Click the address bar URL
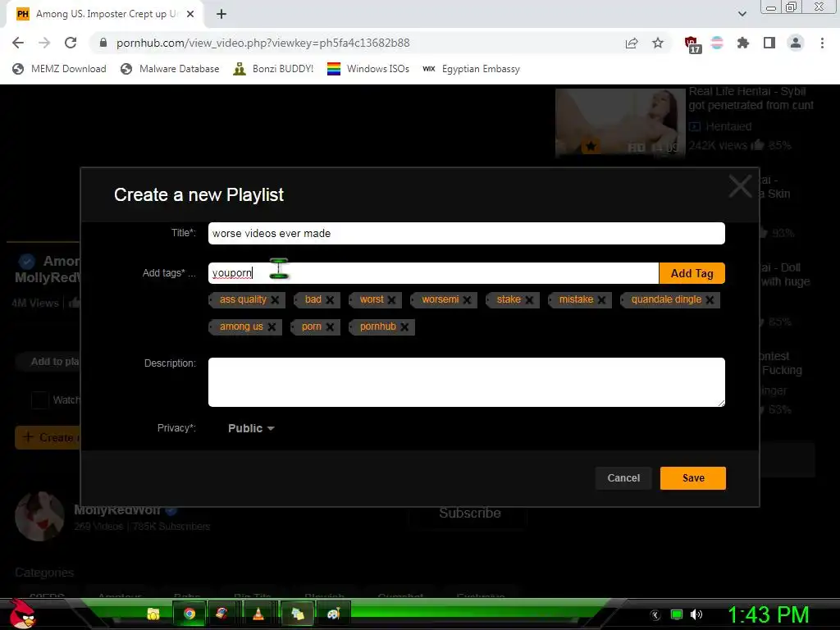The height and width of the screenshot is (630, 840). click(x=262, y=43)
